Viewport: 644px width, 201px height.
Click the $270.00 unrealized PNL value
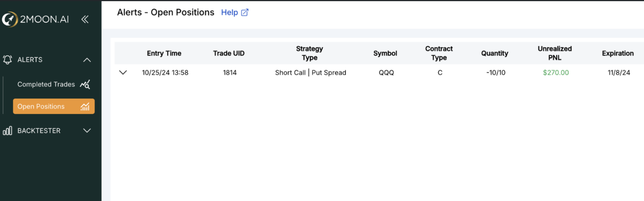556,73
